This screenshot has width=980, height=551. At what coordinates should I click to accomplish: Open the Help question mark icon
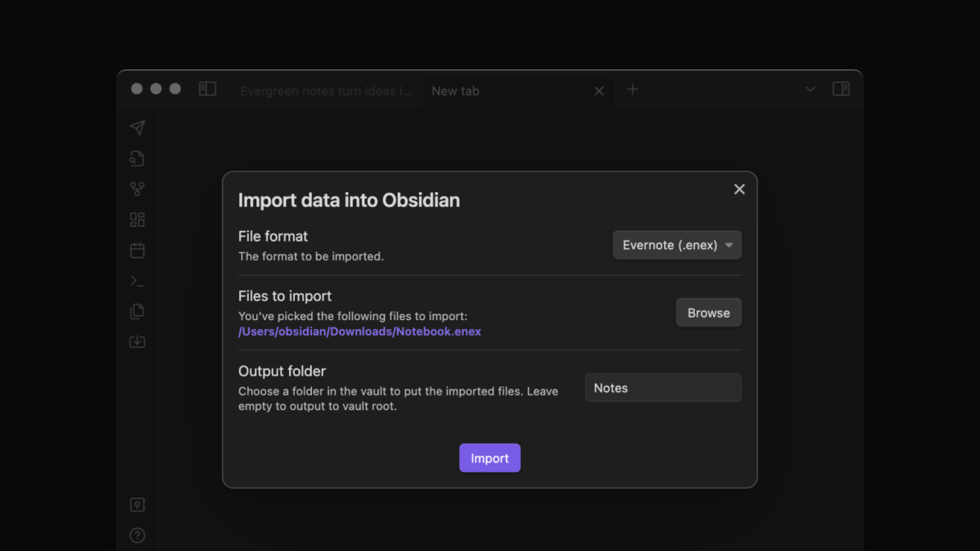[137, 536]
